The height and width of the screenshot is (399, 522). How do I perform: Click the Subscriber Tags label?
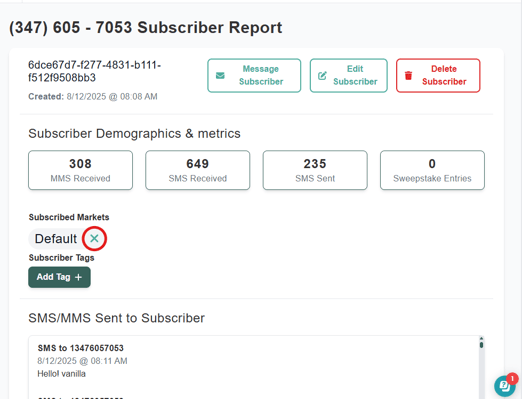click(61, 258)
